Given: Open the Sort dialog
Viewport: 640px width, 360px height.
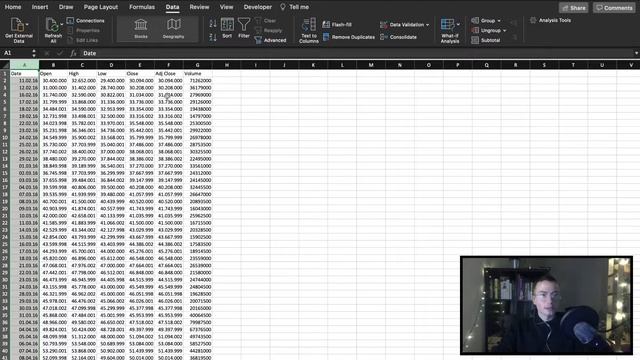Looking at the screenshot, I should click(x=227, y=28).
